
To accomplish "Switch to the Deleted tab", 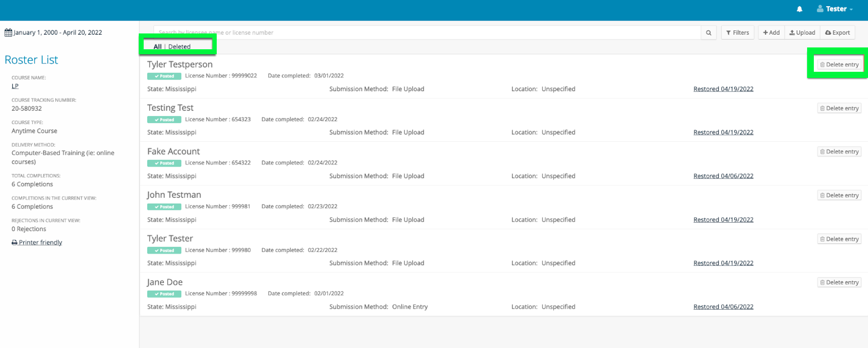I will (180, 47).
